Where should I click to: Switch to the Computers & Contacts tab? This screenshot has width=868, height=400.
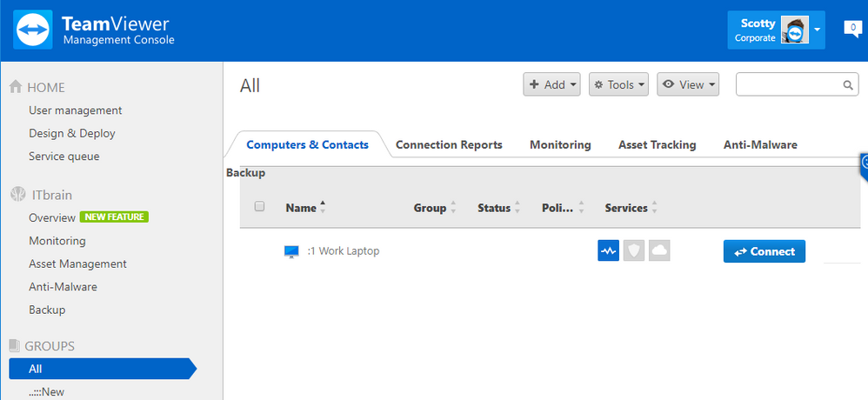(307, 145)
